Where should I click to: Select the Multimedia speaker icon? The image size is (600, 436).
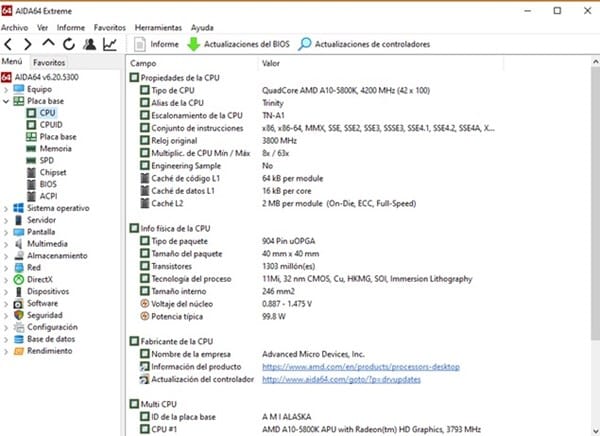coord(18,244)
